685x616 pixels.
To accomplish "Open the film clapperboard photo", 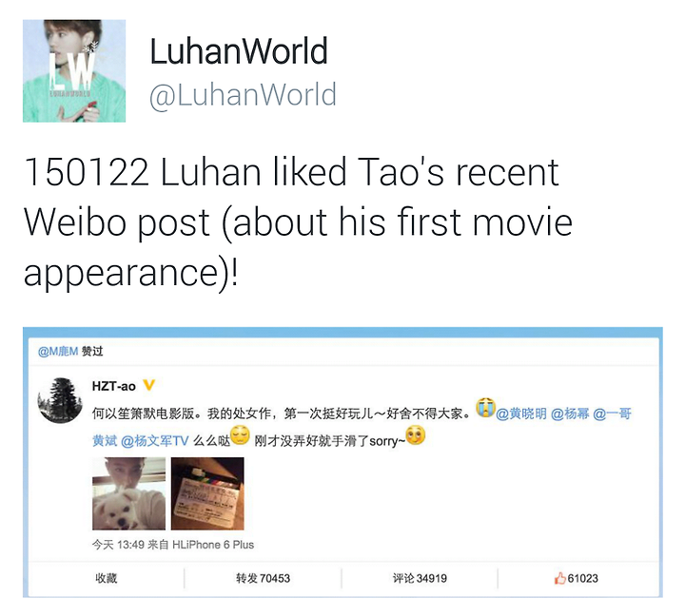I will coord(207,493).
